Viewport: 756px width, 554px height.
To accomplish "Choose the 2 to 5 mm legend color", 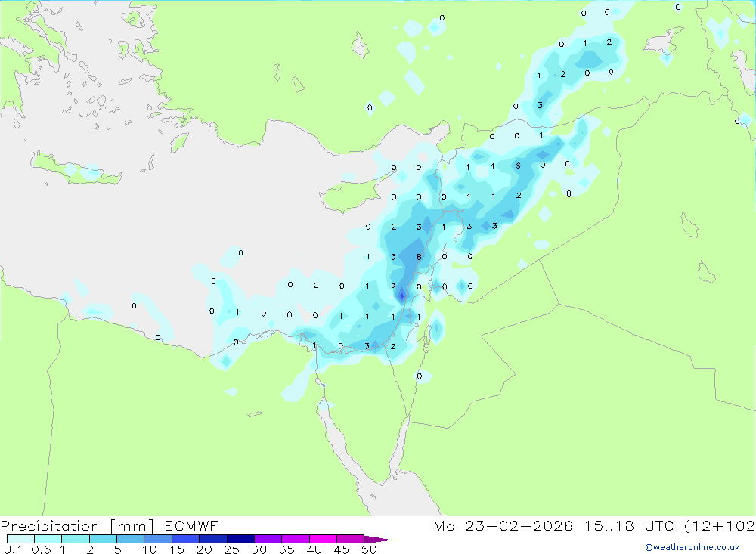I will click(103, 539).
